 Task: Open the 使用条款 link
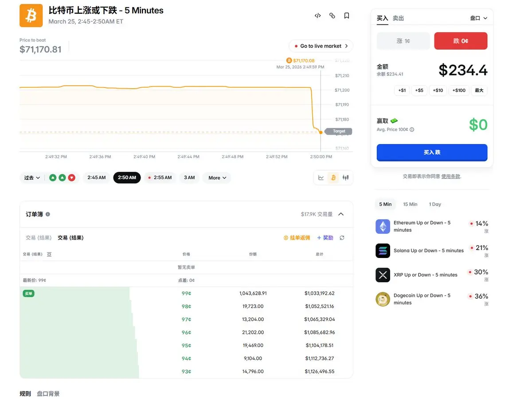[451, 176]
